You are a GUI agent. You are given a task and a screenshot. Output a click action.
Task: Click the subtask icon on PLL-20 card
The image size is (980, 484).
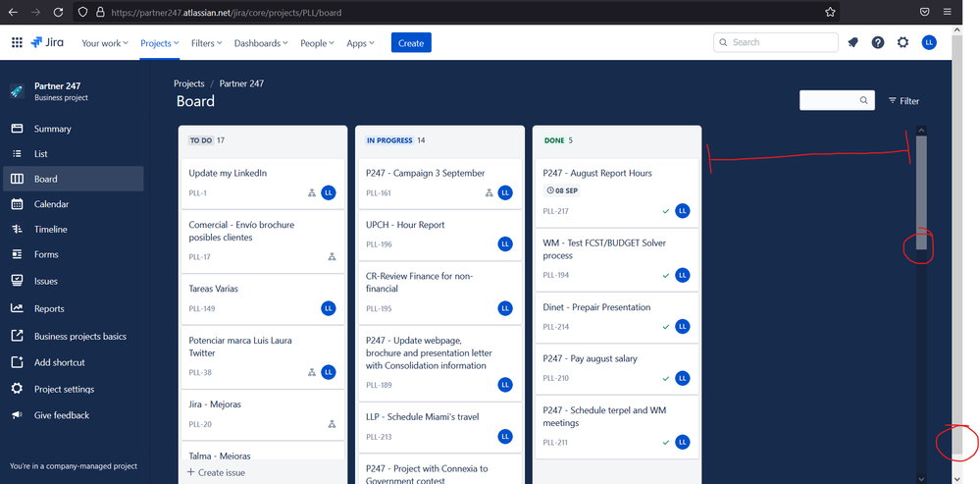click(332, 424)
